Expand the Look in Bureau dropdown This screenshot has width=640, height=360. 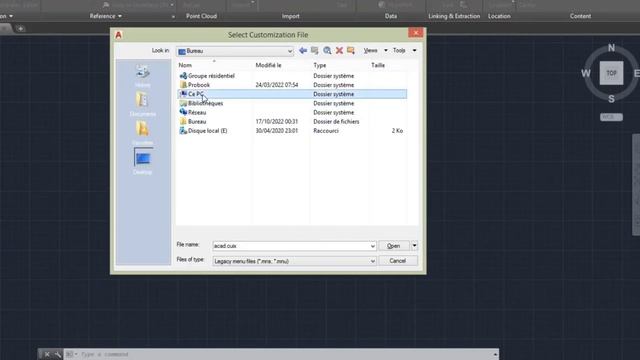pos(290,51)
